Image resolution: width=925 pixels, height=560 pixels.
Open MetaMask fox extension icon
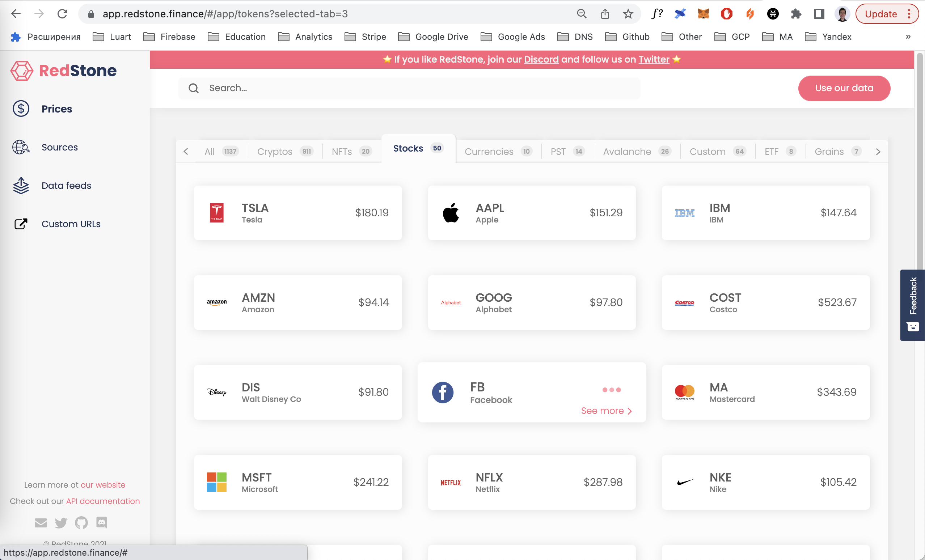pyautogui.click(x=703, y=14)
